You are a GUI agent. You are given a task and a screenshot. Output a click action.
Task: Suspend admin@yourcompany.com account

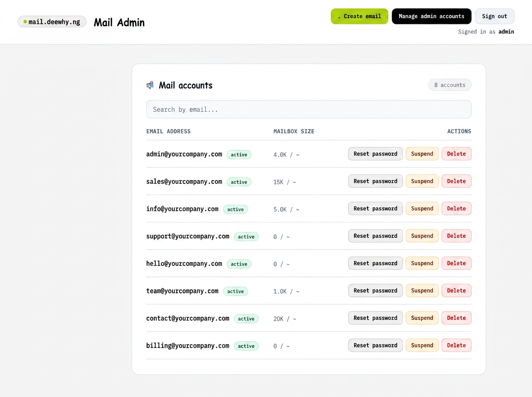(422, 154)
